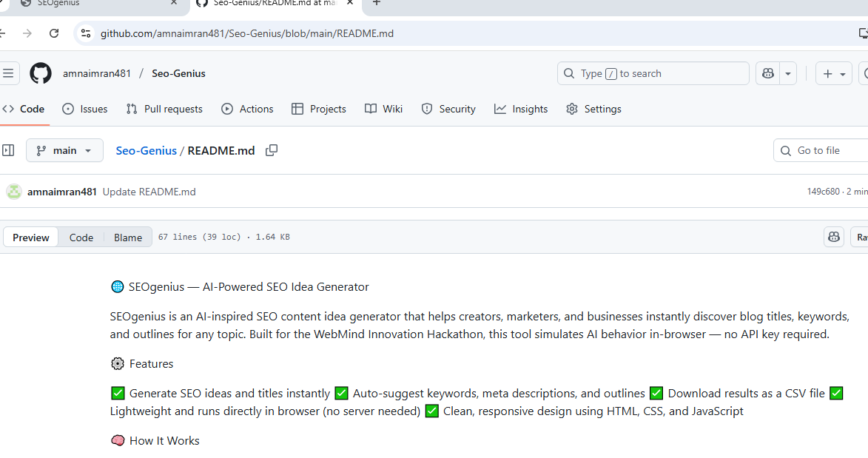Expand the file tree side panel
Viewport: 868px width, 458px height.
8,150
